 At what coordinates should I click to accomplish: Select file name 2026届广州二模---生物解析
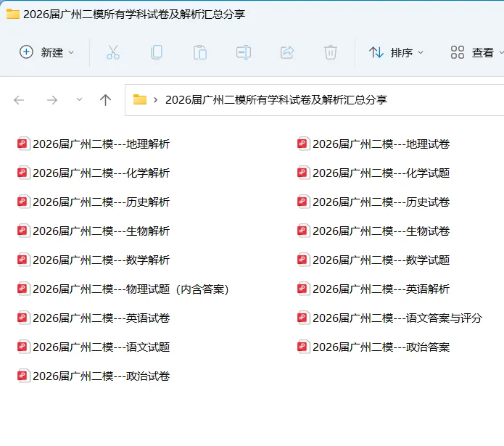coord(102,231)
